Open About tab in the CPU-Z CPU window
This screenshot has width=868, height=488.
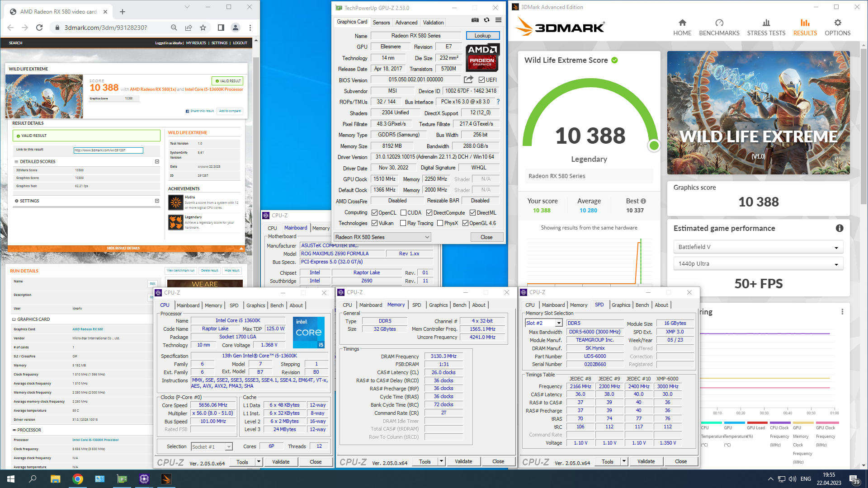pyautogui.click(x=296, y=305)
